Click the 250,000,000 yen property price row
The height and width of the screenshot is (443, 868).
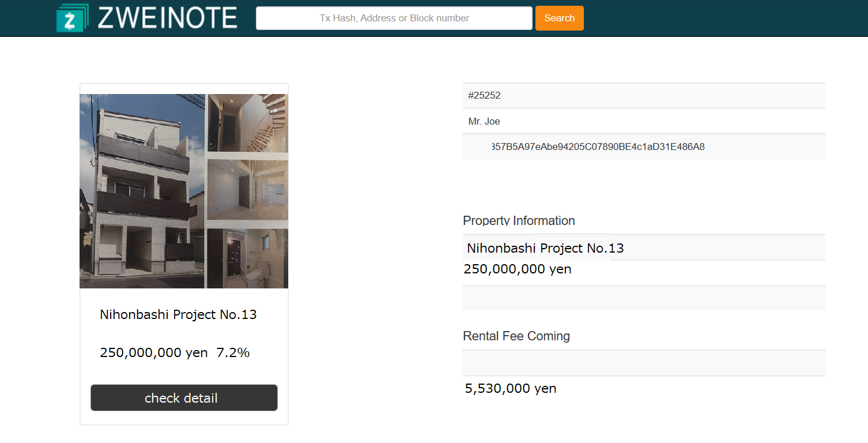518,269
